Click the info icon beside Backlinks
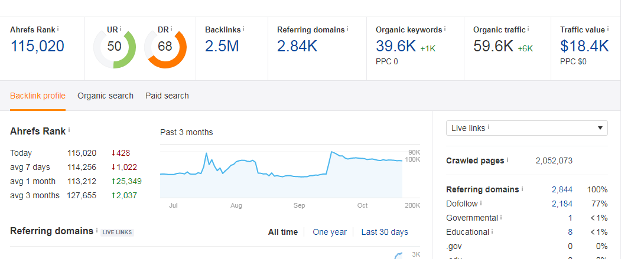The image size is (644, 259). 243,28
